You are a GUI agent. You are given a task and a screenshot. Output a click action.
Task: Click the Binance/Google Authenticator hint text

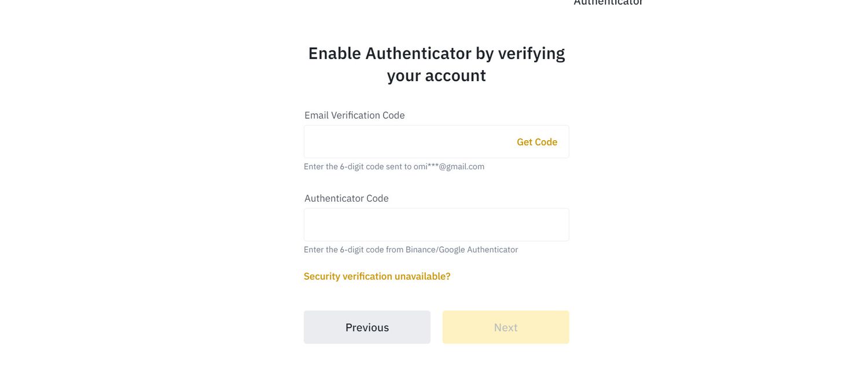(410, 250)
